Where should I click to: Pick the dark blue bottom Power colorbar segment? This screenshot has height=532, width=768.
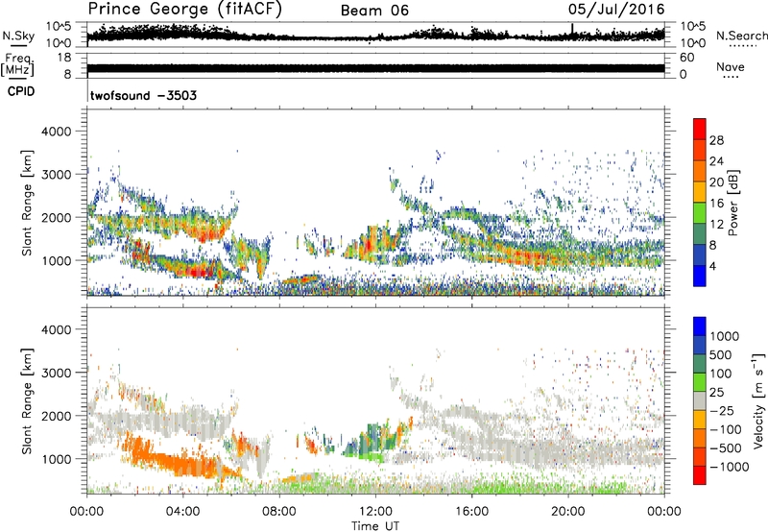[700, 276]
